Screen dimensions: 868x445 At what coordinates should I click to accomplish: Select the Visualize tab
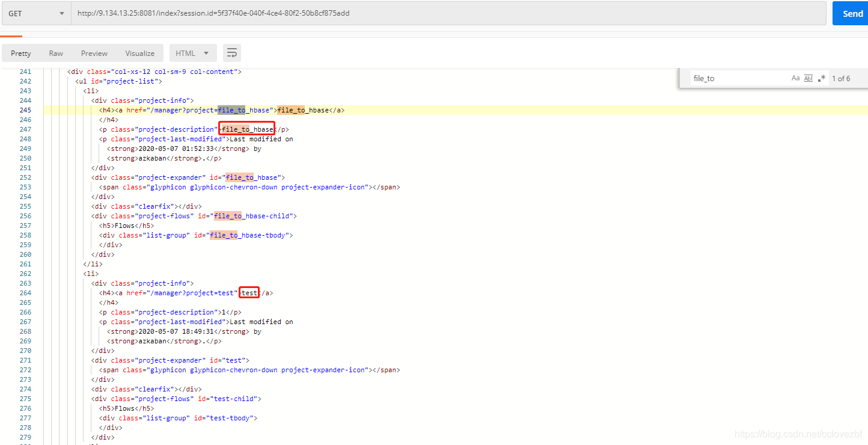(x=139, y=53)
